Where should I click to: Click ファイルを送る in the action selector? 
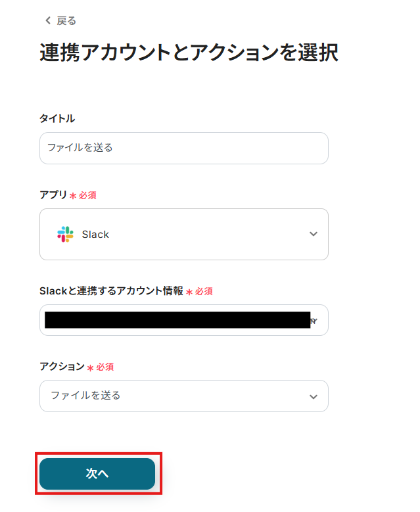click(85, 396)
